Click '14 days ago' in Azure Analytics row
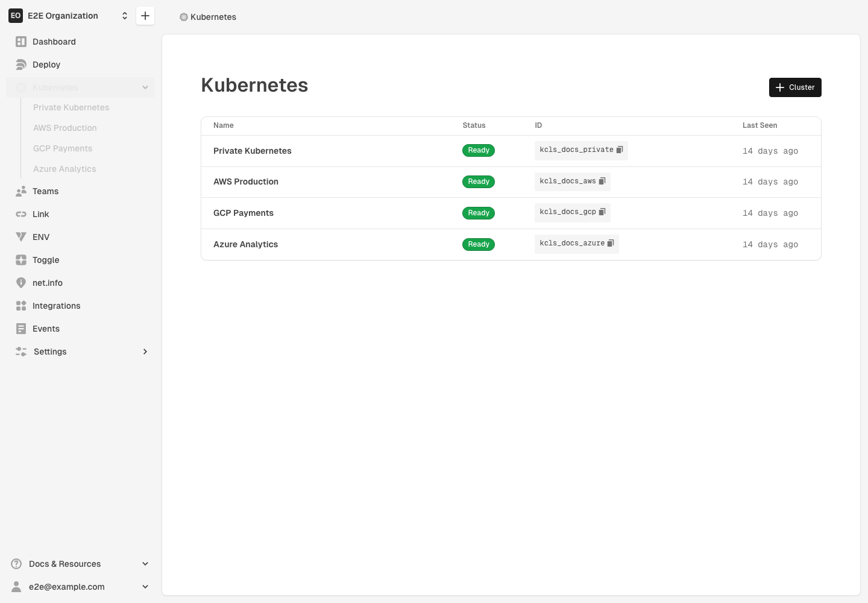 pos(770,245)
